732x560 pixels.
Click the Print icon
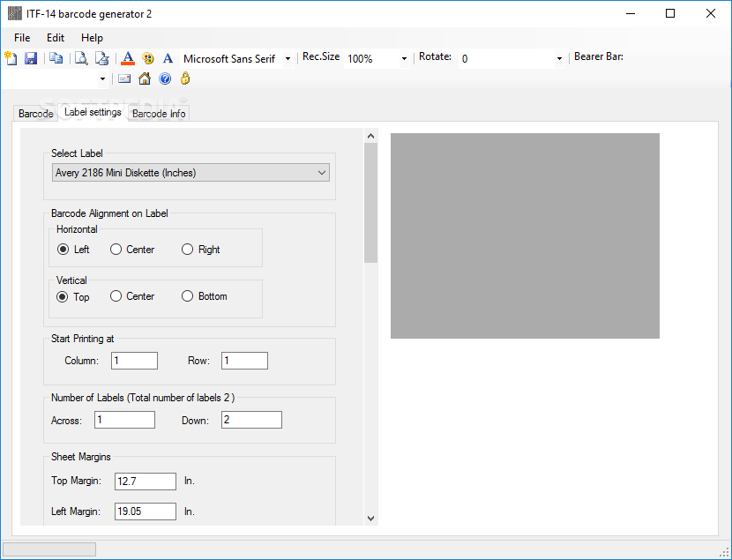[102, 58]
